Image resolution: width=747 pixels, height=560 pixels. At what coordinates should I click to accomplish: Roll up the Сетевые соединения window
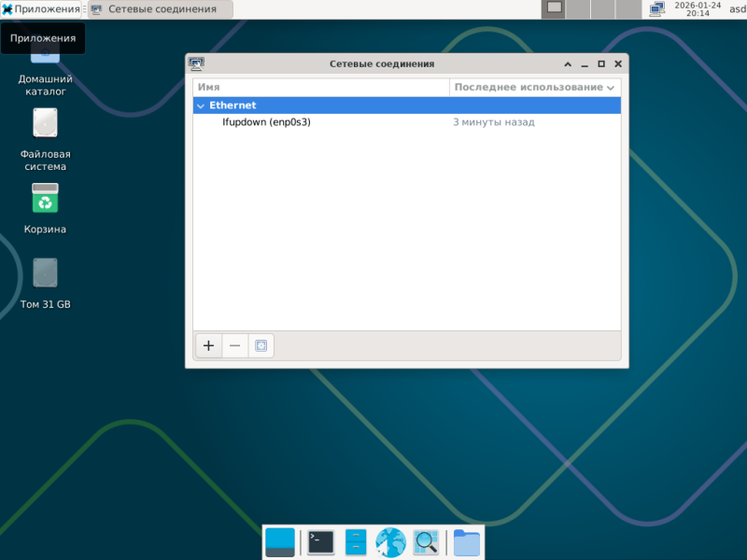click(568, 63)
